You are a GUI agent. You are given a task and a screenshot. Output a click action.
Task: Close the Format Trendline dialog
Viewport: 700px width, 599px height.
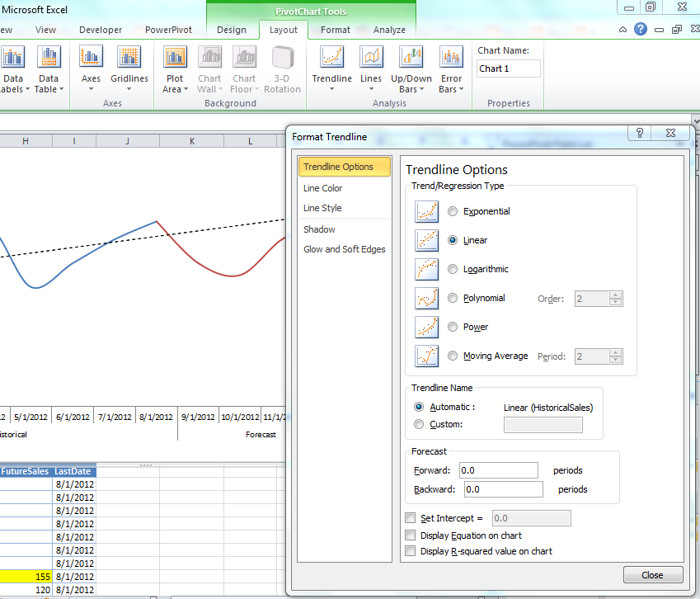[652, 575]
